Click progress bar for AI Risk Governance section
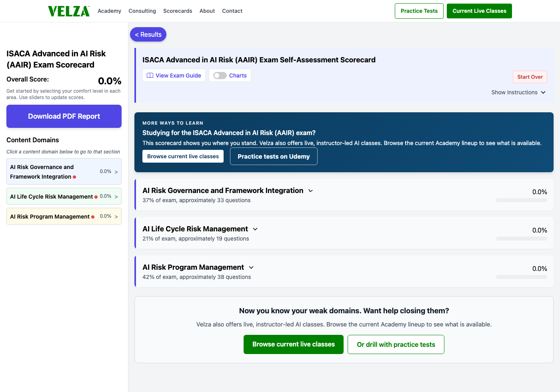The width and height of the screenshot is (560, 392). tap(522, 200)
